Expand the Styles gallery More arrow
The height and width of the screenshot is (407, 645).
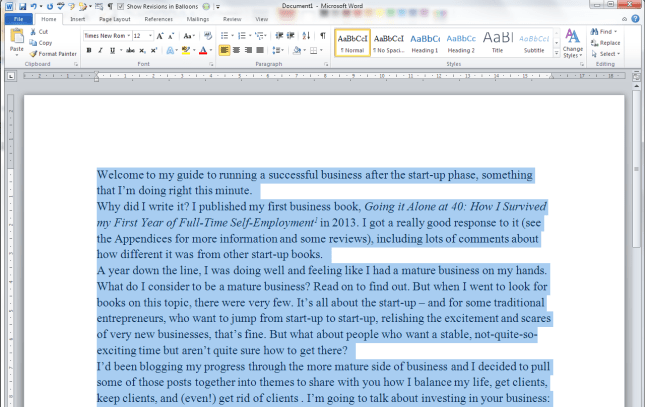pyautogui.click(x=557, y=53)
